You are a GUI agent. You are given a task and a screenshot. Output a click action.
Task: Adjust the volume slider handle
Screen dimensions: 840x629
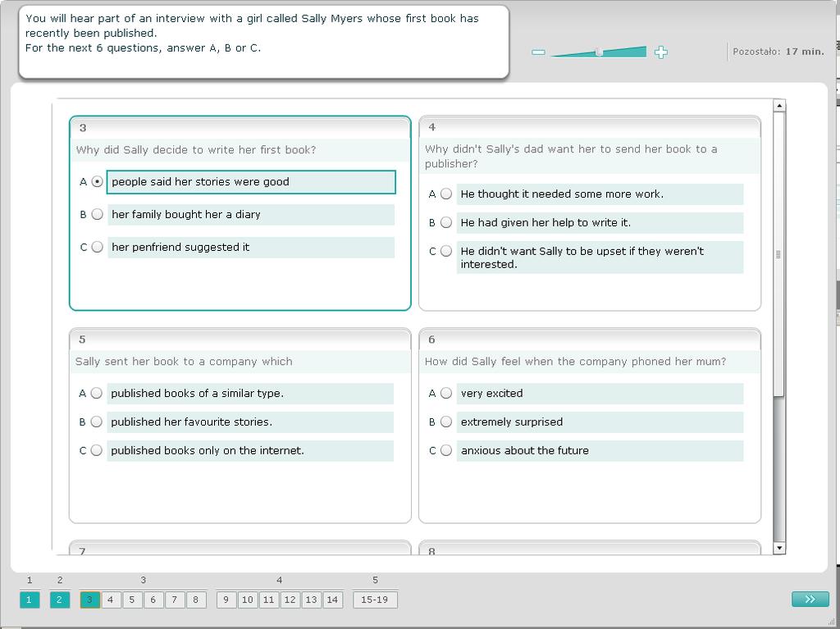click(599, 52)
